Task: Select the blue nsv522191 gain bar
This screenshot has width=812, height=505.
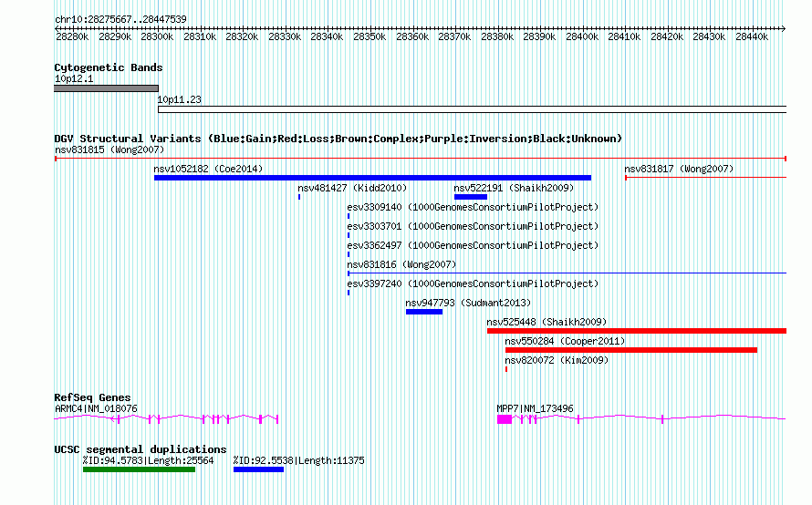Action: [x=471, y=197]
